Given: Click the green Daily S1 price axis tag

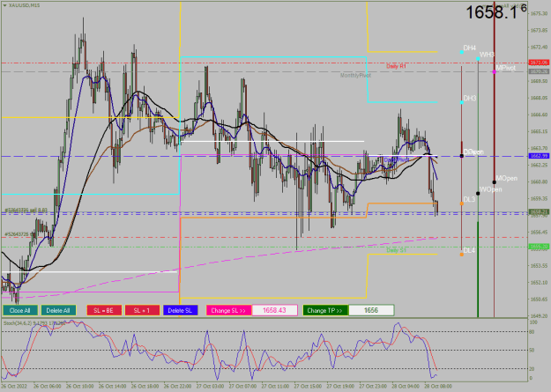Looking at the screenshot, I should click(539, 247).
